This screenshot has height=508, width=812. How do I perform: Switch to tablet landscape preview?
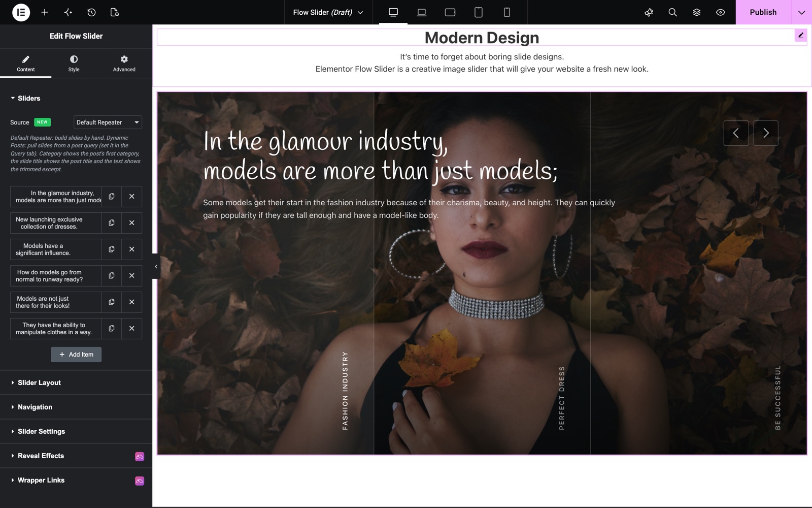coord(450,12)
